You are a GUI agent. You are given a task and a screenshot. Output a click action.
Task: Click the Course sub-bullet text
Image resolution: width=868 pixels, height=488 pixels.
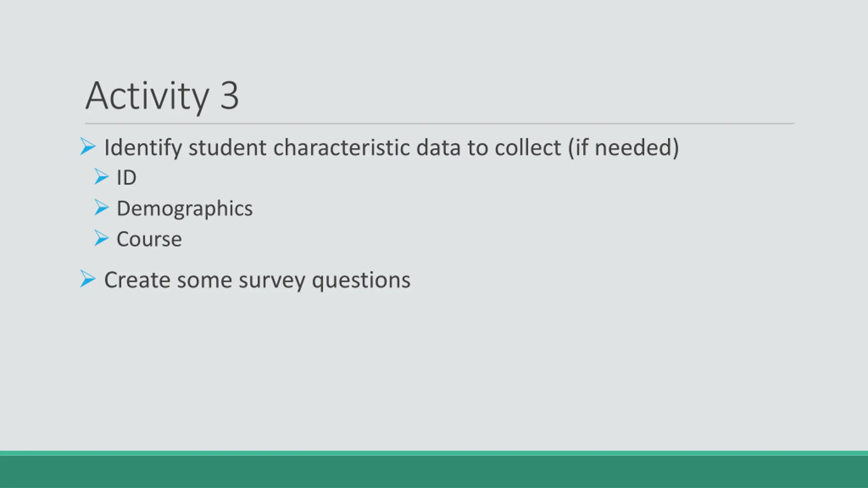[x=149, y=239]
